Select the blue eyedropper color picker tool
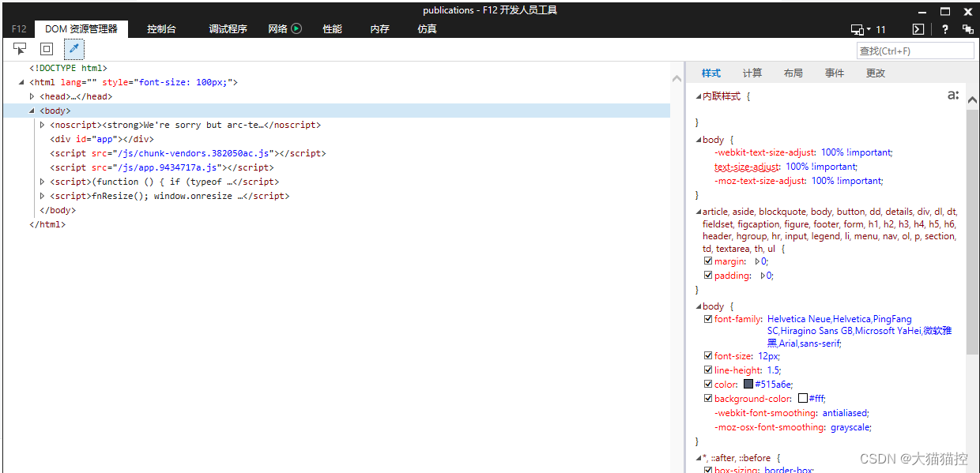 pos(73,48)
